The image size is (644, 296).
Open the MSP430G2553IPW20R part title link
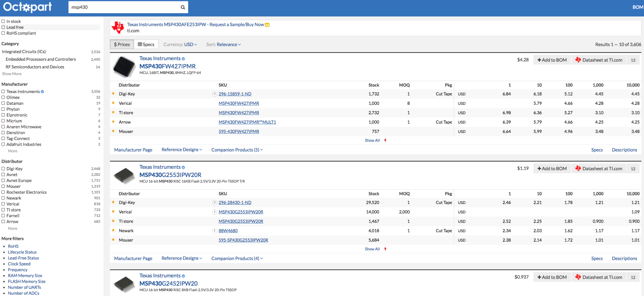point(170,175)
